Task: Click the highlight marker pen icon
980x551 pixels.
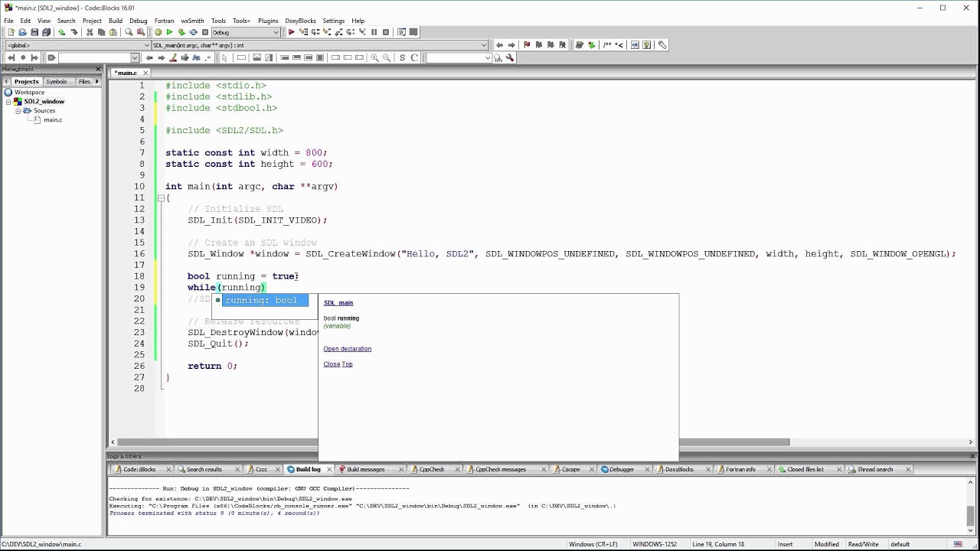Action: tap(173, 57)
